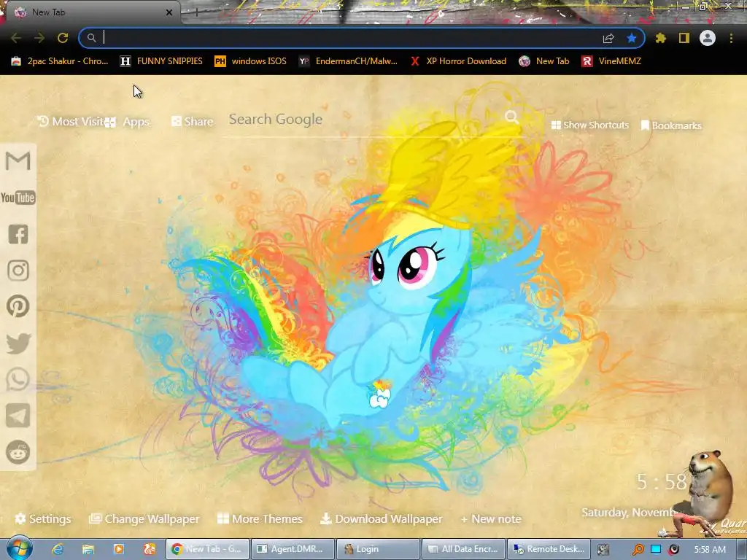
Task: Click Download Wallpaper
Action: coord(381,518)
